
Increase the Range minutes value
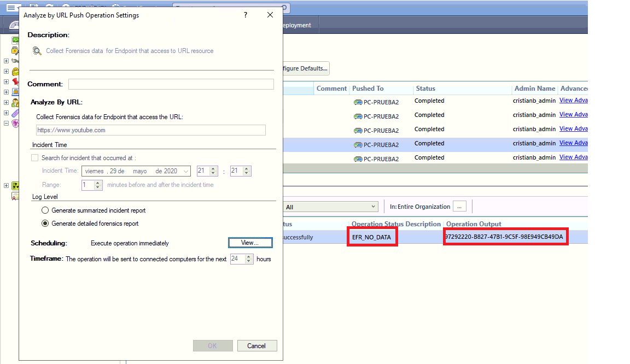[x=98, y=183]
